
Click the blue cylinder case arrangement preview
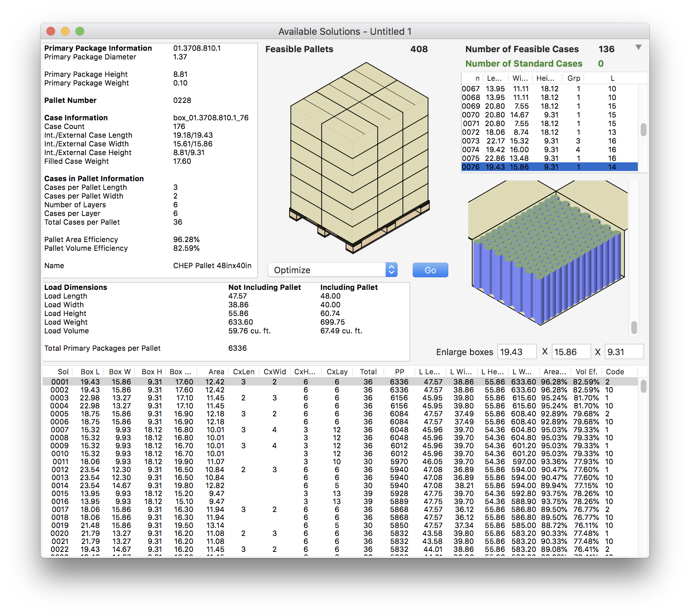tap(548, 253)
